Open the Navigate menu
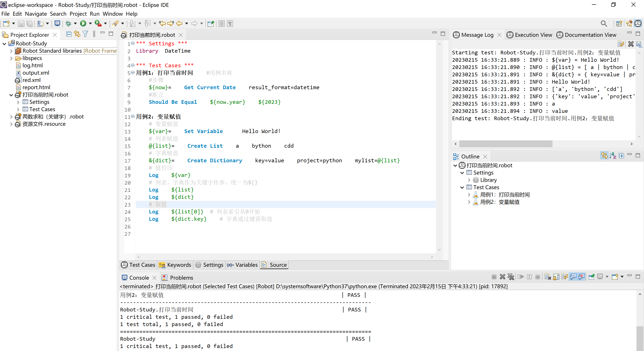This screenshot has height=351, width=644. coord(36,14)
